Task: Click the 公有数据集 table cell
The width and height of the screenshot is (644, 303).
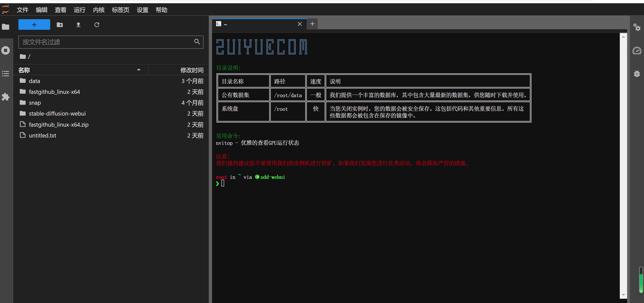Action: (243, 95)
